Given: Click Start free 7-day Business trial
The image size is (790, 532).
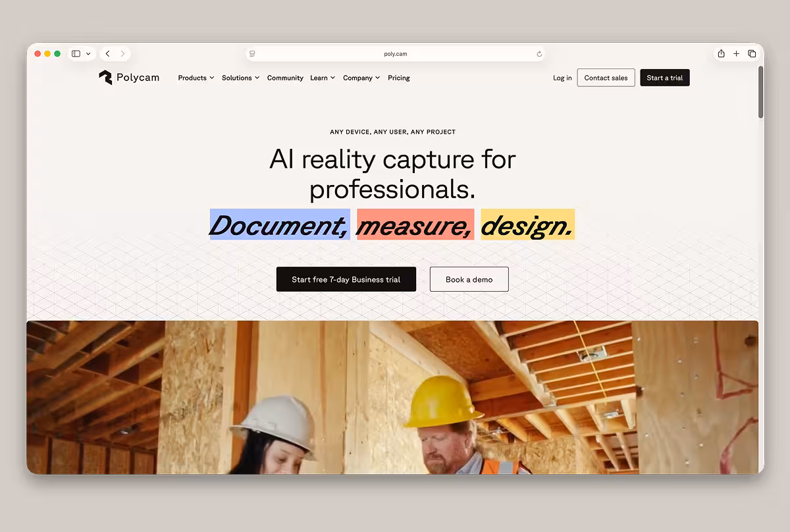Looking at the screenshot, I should [346, 279].
